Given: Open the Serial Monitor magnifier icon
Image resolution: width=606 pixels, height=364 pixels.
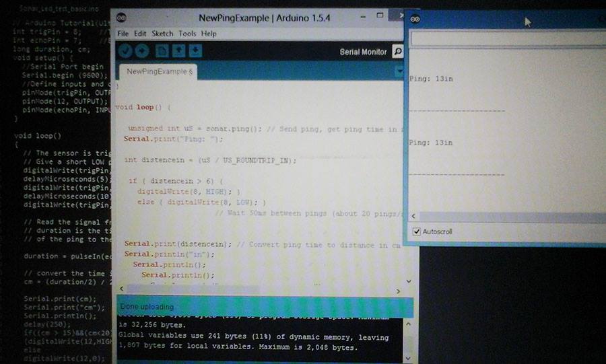Looking at the screenshot, I should point(398,51).
